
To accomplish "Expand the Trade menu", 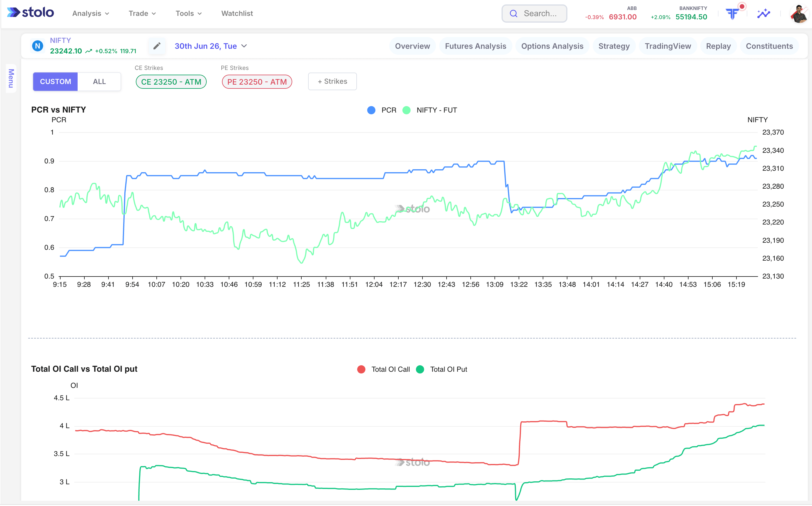I will tap(142, 14).
